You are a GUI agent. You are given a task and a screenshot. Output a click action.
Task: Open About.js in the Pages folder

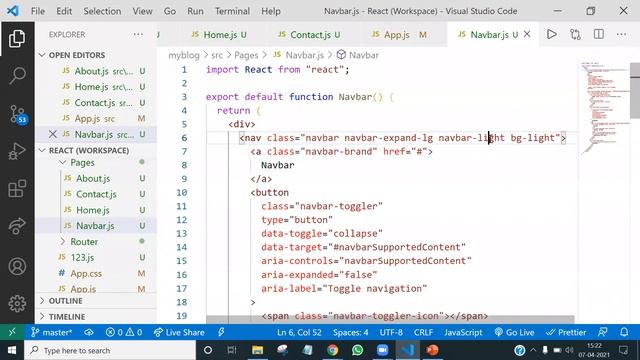pos(93,178)
